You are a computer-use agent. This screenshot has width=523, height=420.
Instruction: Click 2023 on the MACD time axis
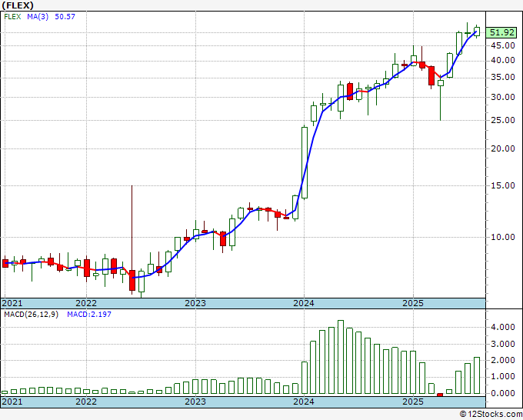pos(195,402)
